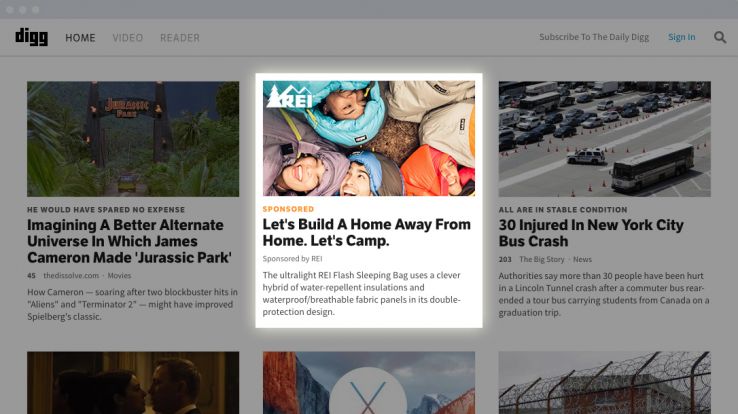
Task: Switch to the READER tab
Action: pyautogui.click(x=180, y=38)
